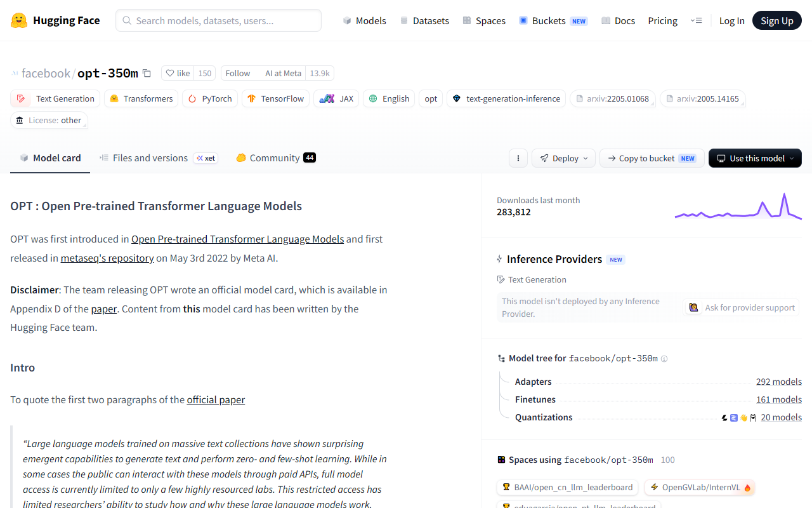Select the Transformers library tag
Screen dimensions: 812x508
point(141,98)
